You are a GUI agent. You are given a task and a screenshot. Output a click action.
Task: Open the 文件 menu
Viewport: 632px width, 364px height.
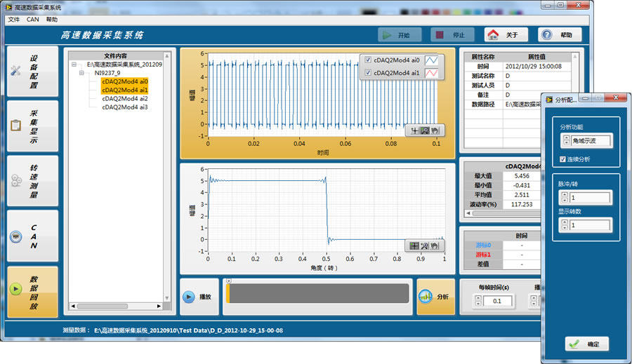[14, 20]
